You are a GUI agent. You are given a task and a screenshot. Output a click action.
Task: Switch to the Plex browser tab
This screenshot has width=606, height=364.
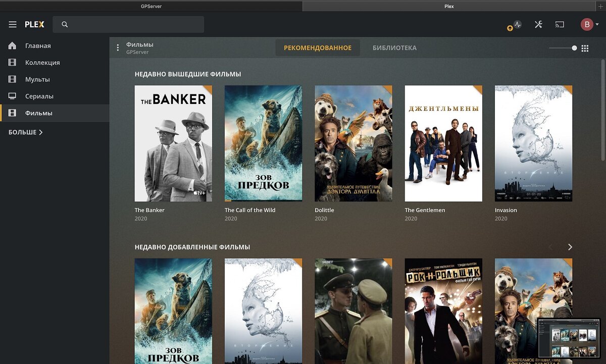click(x=449, y=6)
